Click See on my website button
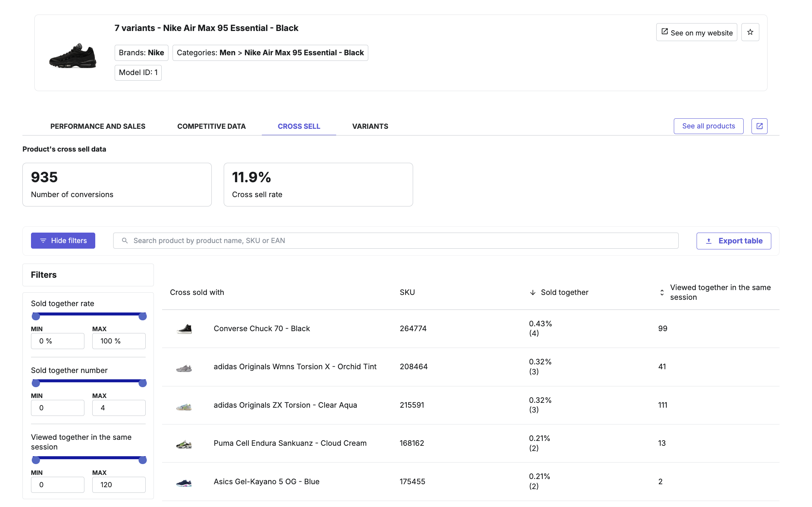 click(x=697, y=32)
